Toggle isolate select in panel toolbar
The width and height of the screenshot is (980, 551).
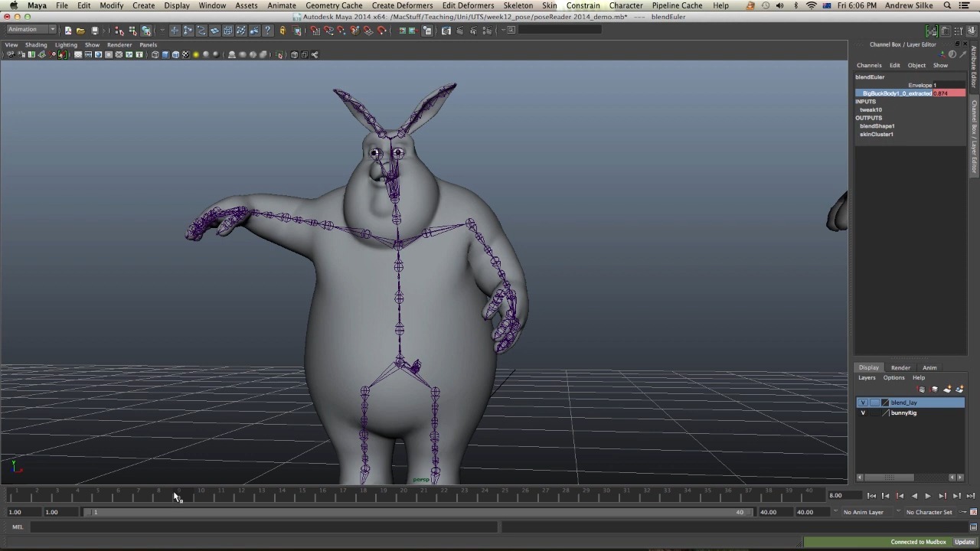(x=279, y=54)
